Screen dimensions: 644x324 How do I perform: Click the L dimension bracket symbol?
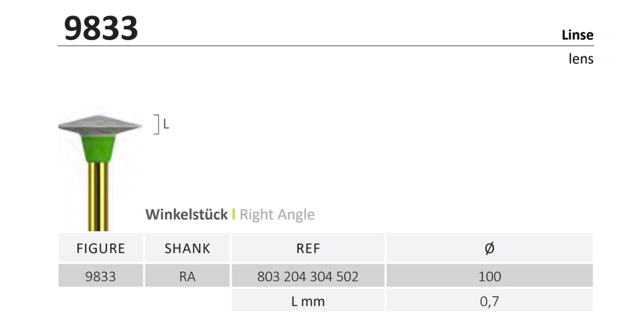click(x=156, y=124)
